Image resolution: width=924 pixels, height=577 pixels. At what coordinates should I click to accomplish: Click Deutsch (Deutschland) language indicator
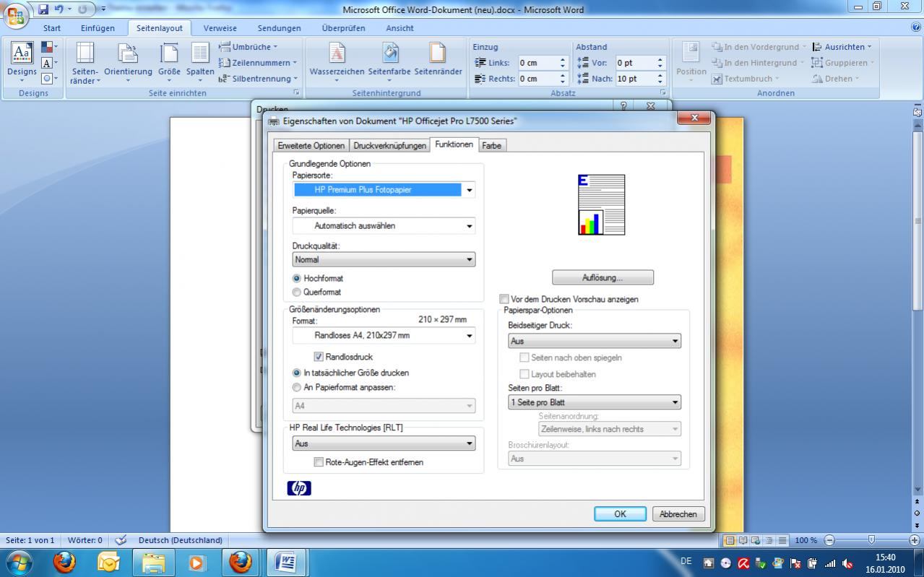(x=180, y=540)
